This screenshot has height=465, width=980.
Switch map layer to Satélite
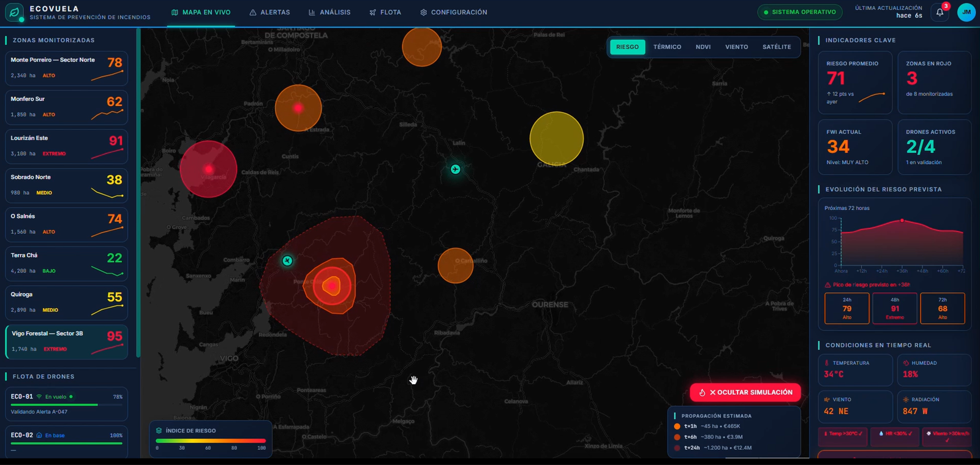pos(777,47)
